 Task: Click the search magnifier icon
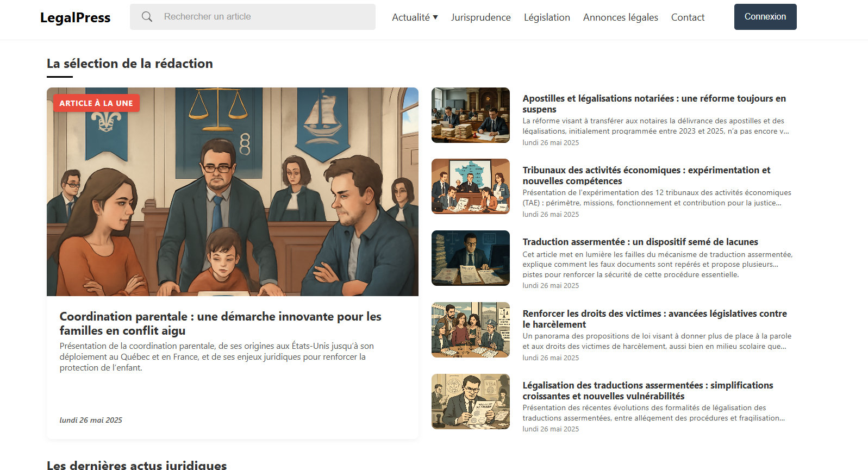pyautogui.click(x=147, y=17)
